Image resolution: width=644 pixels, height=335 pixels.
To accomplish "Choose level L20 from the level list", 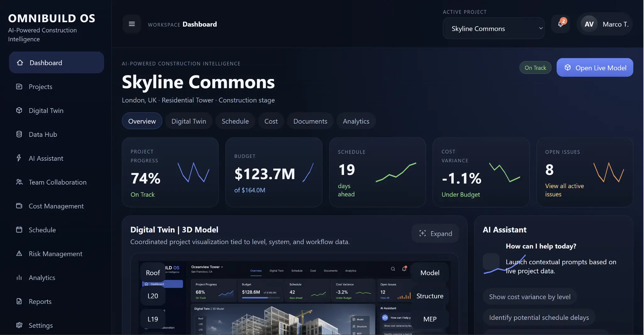I will pyautogui.click(x=153, y=296).
